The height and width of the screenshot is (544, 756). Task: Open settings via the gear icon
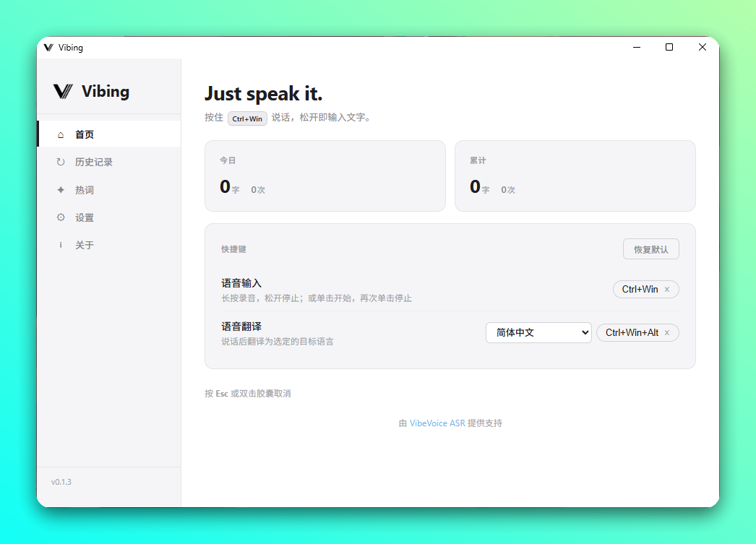61,217
